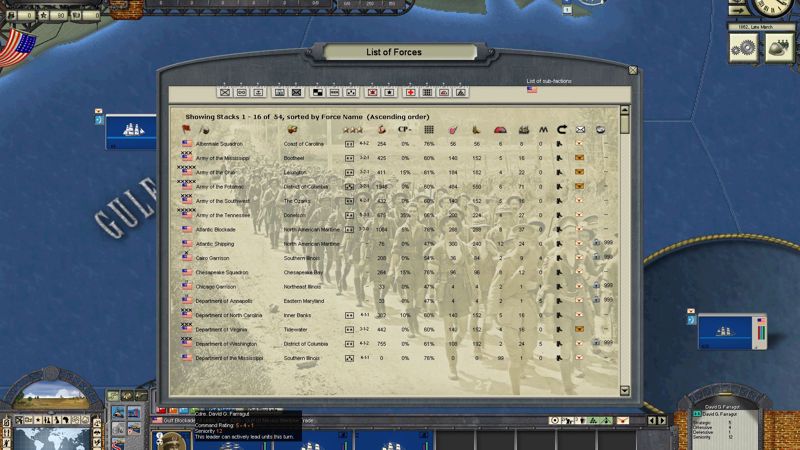Show the next unit with the right arrow
Screen dimensions: 800x450
pyautogui.click(x=662, y=420)
